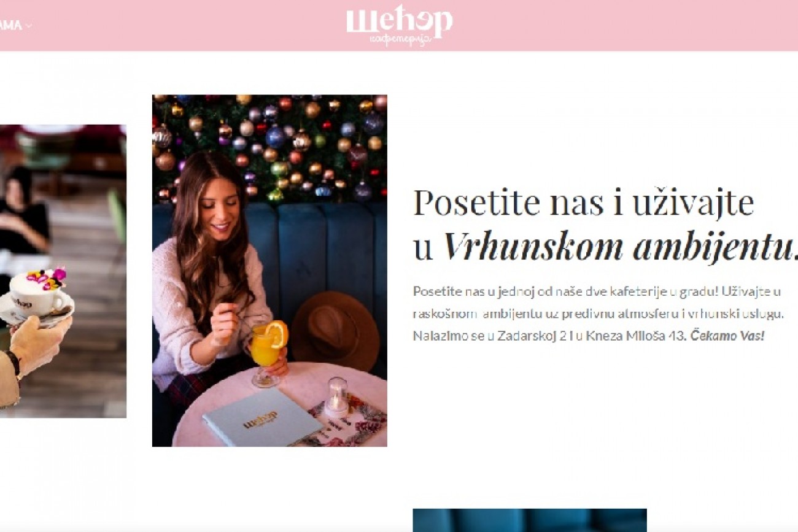Screen dimensions: 798x532
Task: Click the кафетерија script subtitle under logo
Action: tap(401, 40)
